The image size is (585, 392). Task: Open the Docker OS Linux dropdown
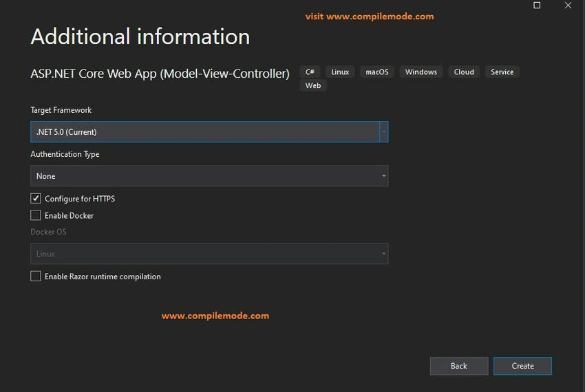click(x=209, y=254)
